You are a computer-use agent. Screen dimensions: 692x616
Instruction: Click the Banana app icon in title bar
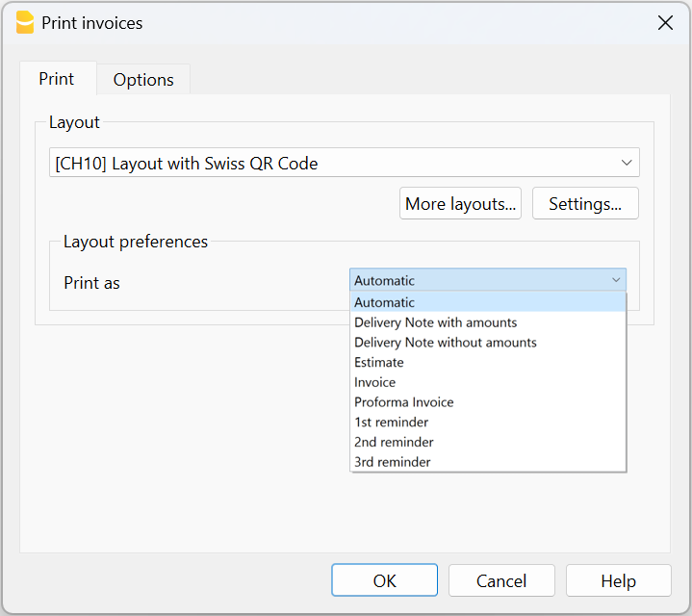point(25,23)
